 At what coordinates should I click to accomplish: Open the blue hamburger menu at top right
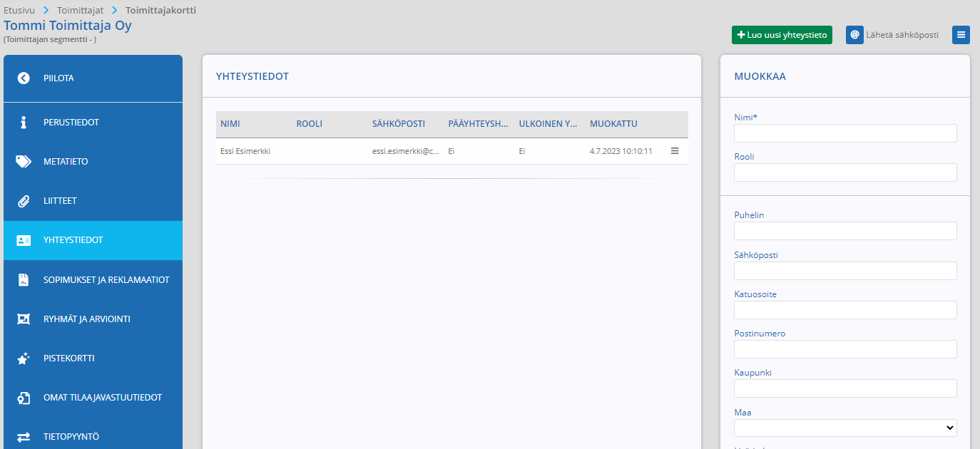(961, 35)
